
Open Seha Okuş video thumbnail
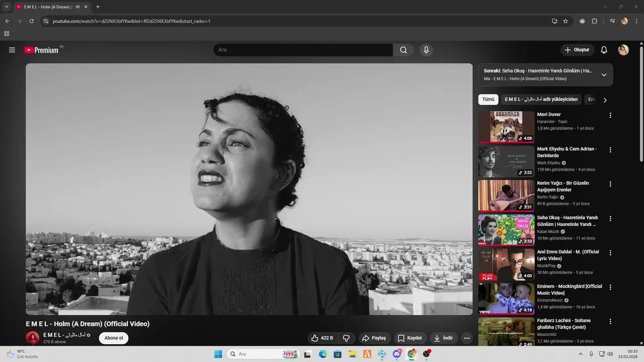(506, 230)
